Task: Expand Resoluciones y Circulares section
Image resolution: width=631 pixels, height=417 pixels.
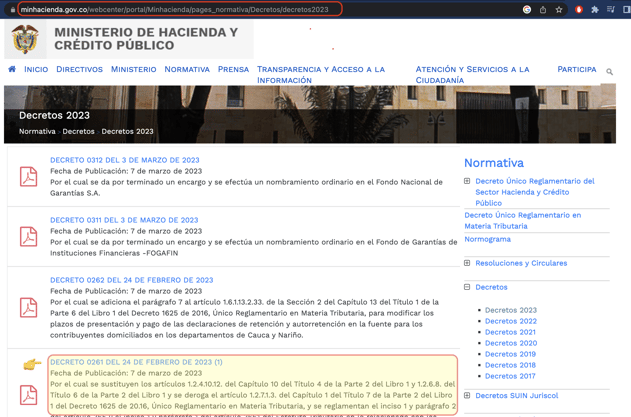Action: tap(467, 263)
